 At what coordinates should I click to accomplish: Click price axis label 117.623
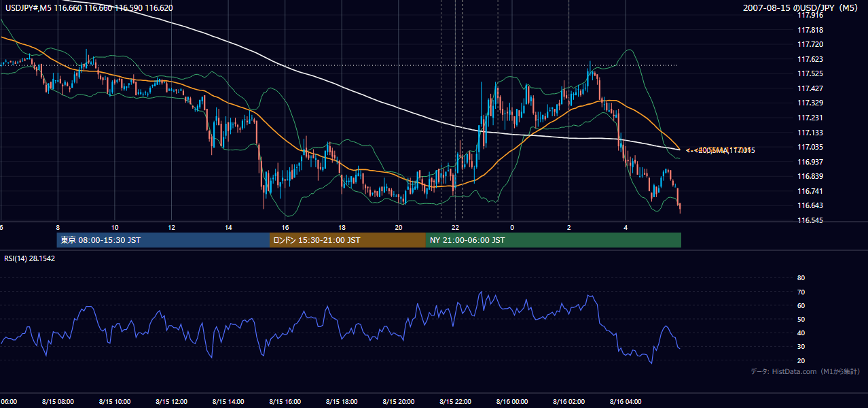click(x=810, y=59)
